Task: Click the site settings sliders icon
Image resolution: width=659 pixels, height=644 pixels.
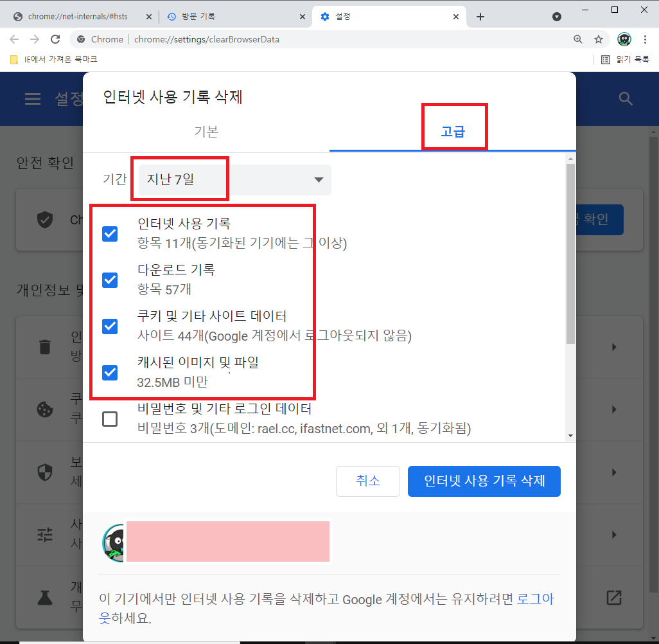Action: [x=45, y=535]
